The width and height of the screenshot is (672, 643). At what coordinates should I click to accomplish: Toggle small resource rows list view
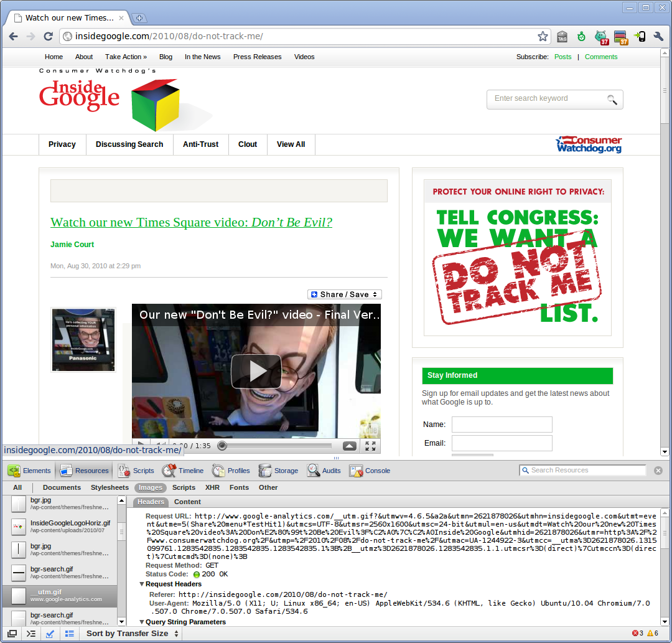pos(70,634)
